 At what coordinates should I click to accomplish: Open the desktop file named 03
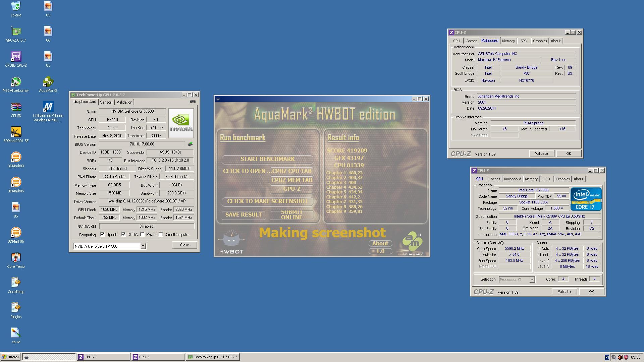coord(48,9)
